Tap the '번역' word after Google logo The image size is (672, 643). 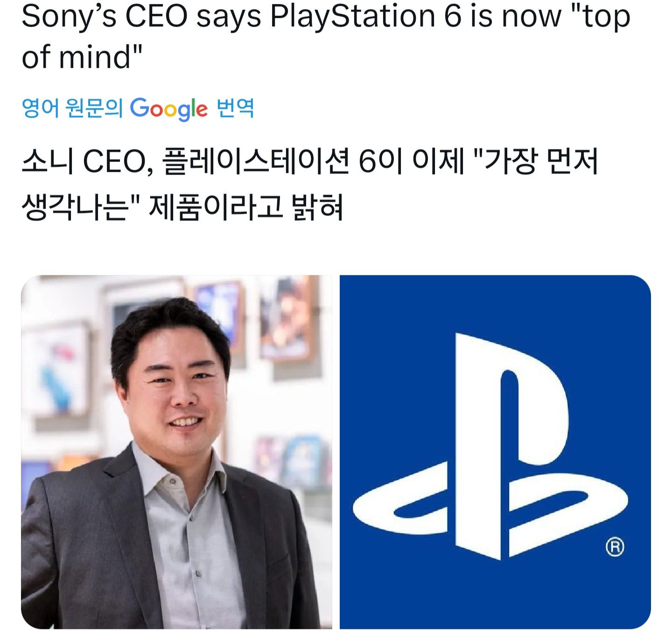[x=236, y=108]
